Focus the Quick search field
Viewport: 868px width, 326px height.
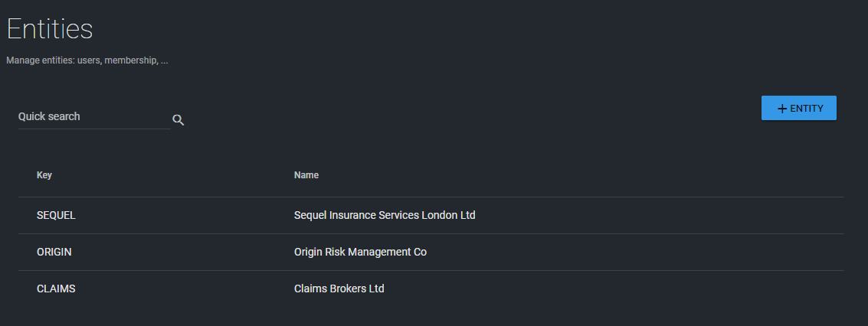click(x=94, y=117)
